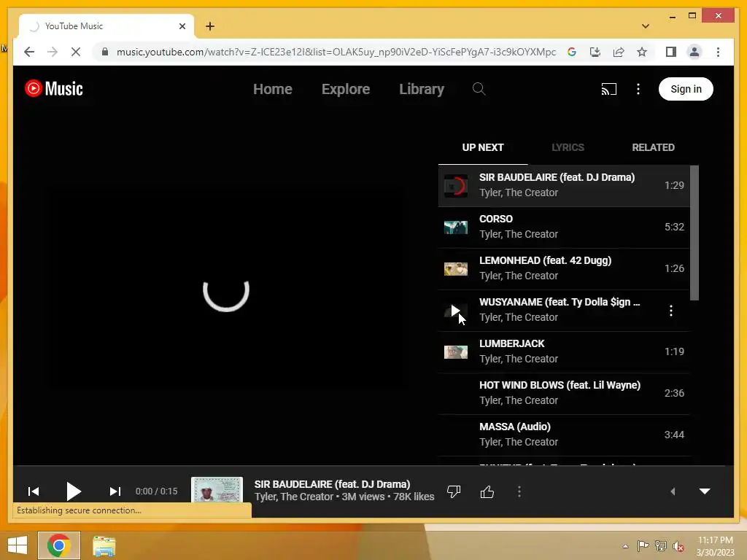747x560 pixels.
Task: Bookmark this page with the star
Action: click(642, 52)
